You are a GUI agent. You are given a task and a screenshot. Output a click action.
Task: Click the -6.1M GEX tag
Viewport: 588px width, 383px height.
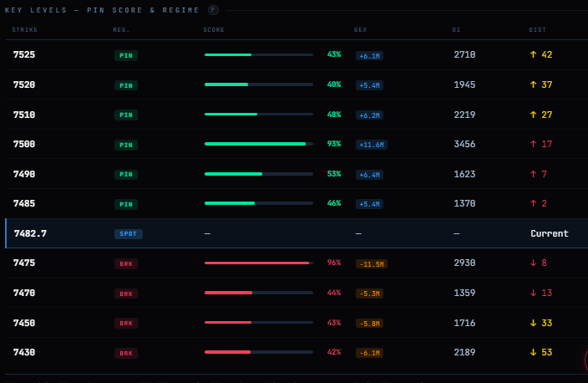(x=369, y=353)
